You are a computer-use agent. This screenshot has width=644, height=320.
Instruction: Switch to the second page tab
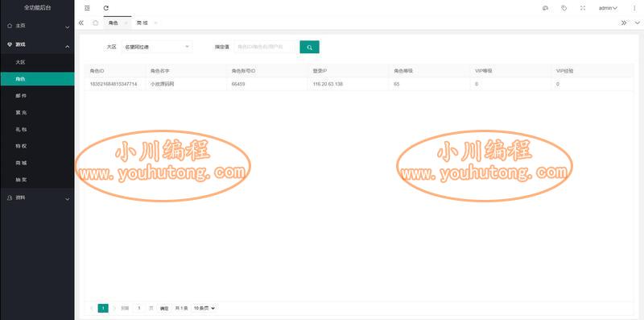pos(142,23)
